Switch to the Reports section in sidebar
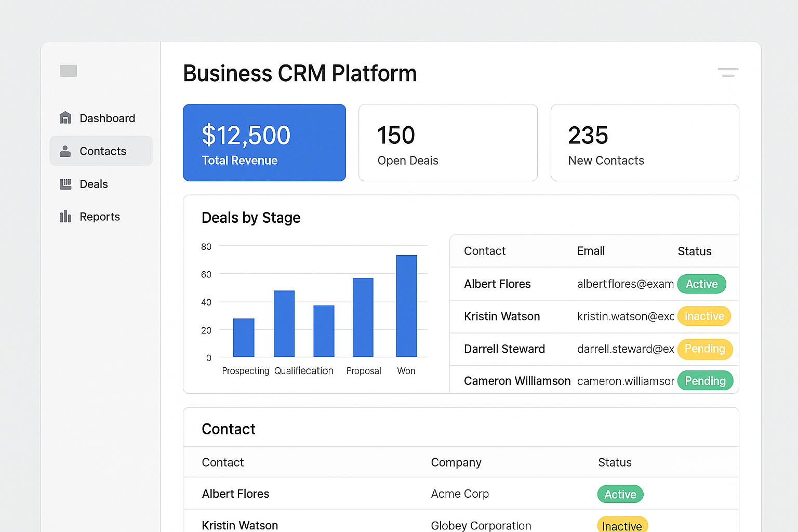This screenshot has height=532, width=798. coord(99,217)
